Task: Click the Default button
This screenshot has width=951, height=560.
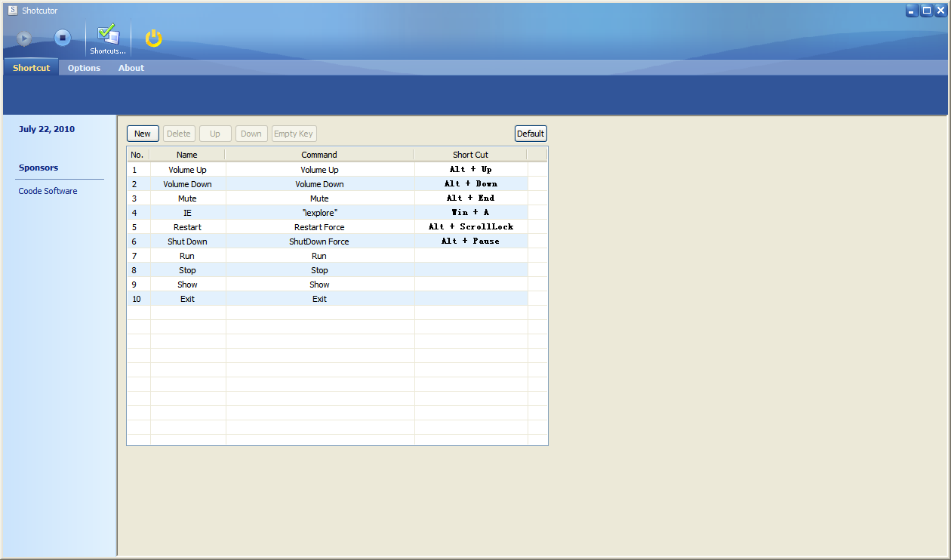Action: tap(531, 134)
